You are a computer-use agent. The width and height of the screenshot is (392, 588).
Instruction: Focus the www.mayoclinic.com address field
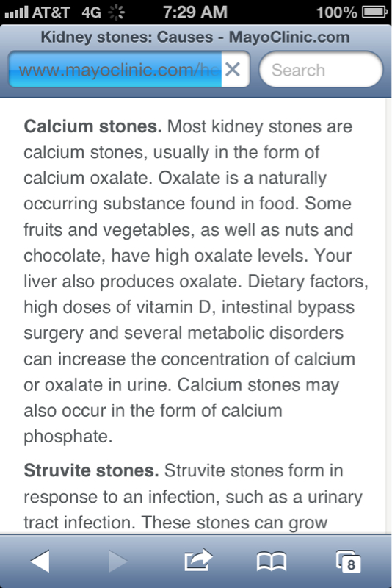pyautogui.click(x=115, y=69)
